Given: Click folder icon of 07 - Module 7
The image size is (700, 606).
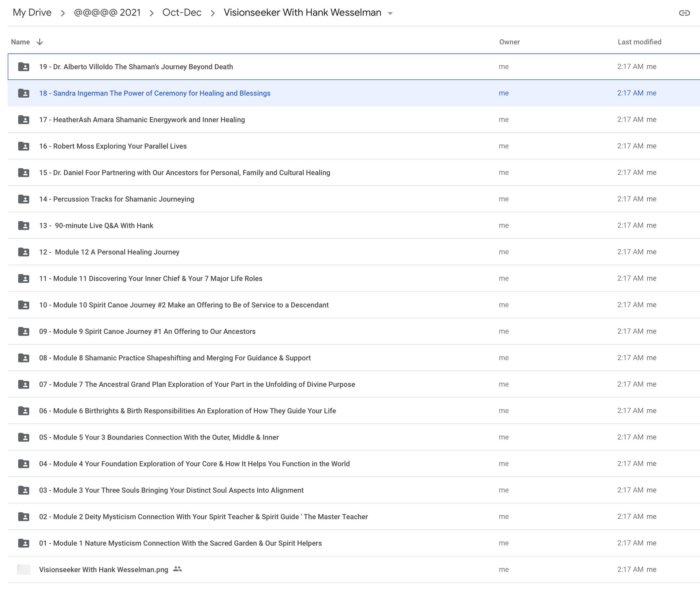Looking at the screenshot, I should tap(24, 384).
